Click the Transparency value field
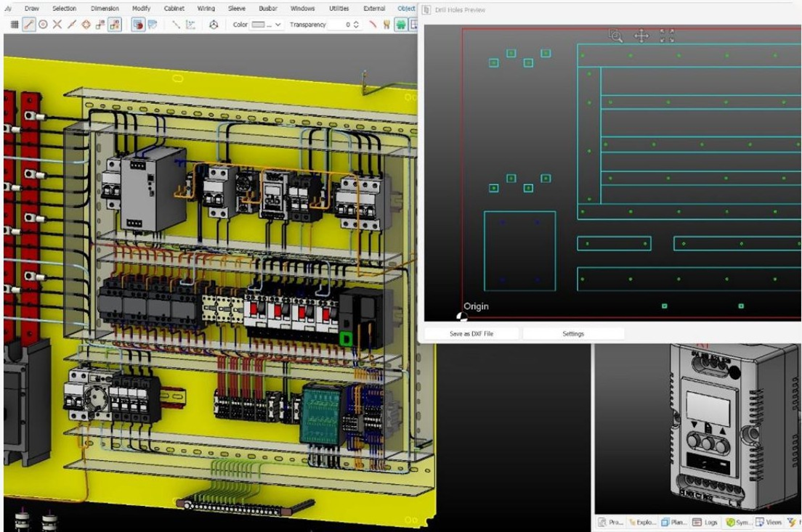Screen dimensions: 802x532 [x=339, y=24]
